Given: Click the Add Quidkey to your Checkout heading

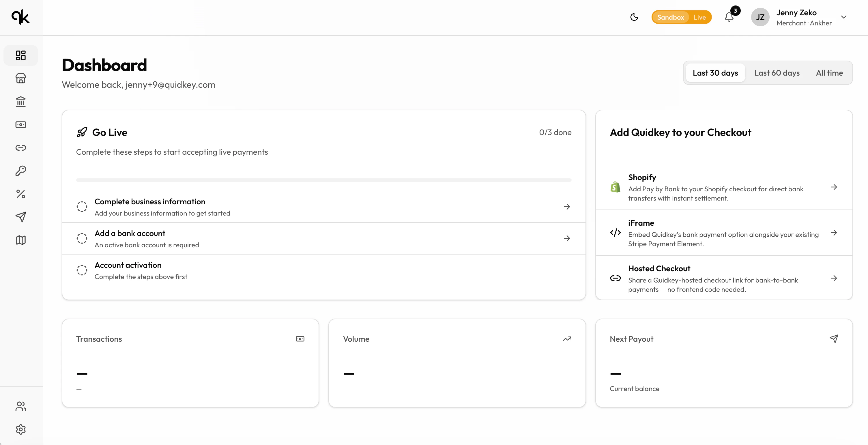Looking at the screenshot, I should [680, 132].
